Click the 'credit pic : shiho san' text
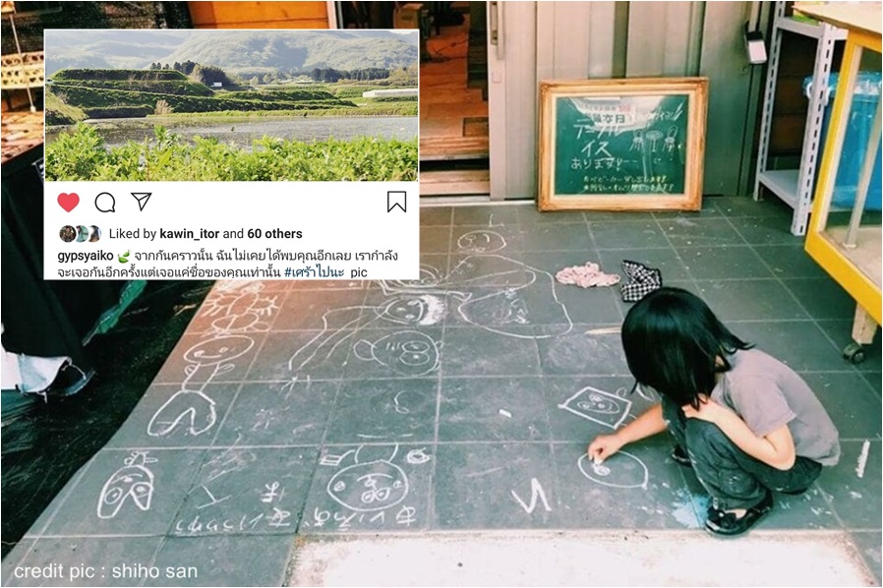 [x=106, y=571]
